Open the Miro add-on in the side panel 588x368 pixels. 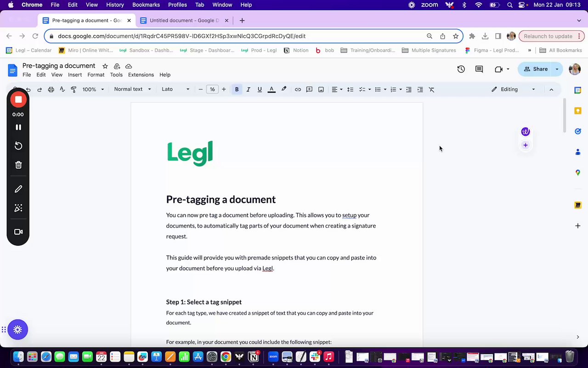(x=578, y=205)
